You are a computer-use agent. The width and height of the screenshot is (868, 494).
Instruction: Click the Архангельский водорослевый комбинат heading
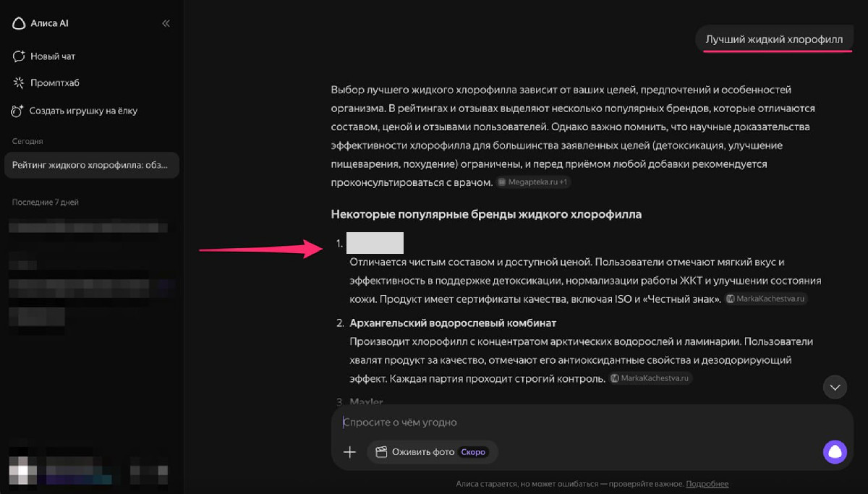pyautogui.click(x=453, y=323)
